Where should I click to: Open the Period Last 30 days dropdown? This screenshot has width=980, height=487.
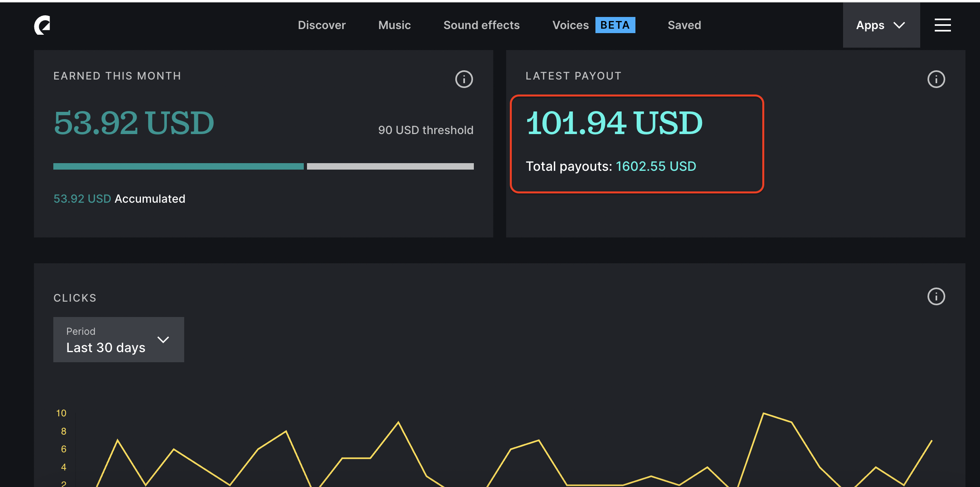click(x=118, y=340)
